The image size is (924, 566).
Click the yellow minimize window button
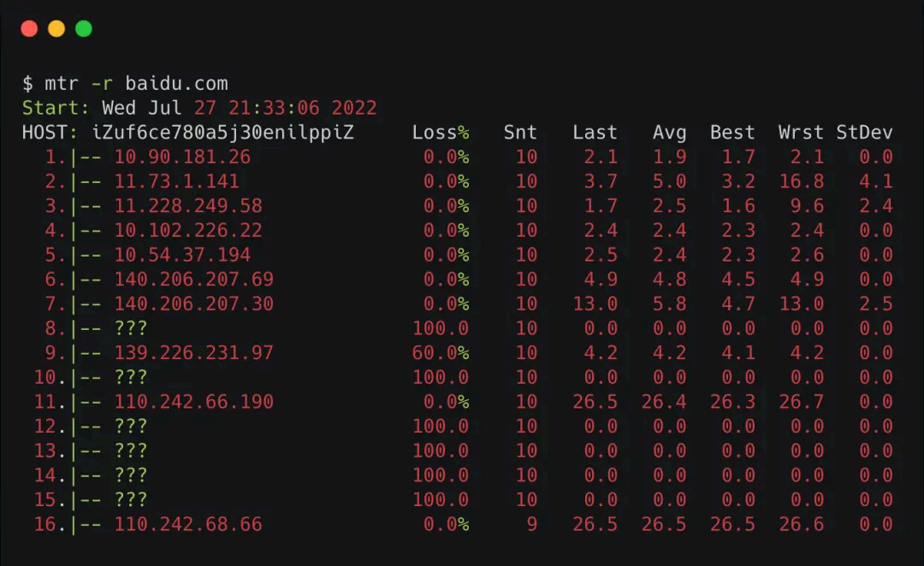pos(56,29)
